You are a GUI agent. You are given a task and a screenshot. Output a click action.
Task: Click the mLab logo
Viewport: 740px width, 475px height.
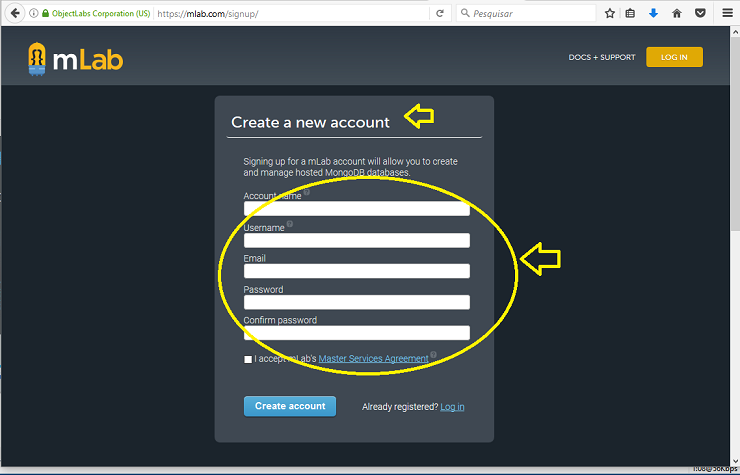click(x=76, y=59)
